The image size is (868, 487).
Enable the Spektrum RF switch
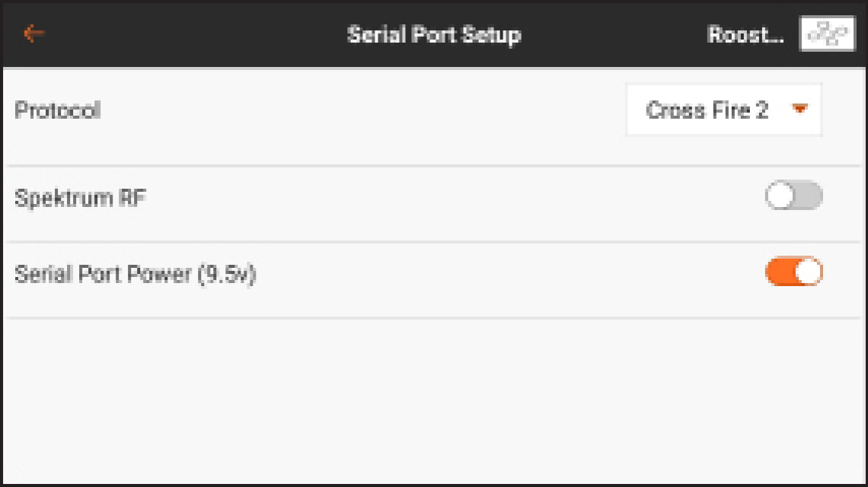point(793,196)
